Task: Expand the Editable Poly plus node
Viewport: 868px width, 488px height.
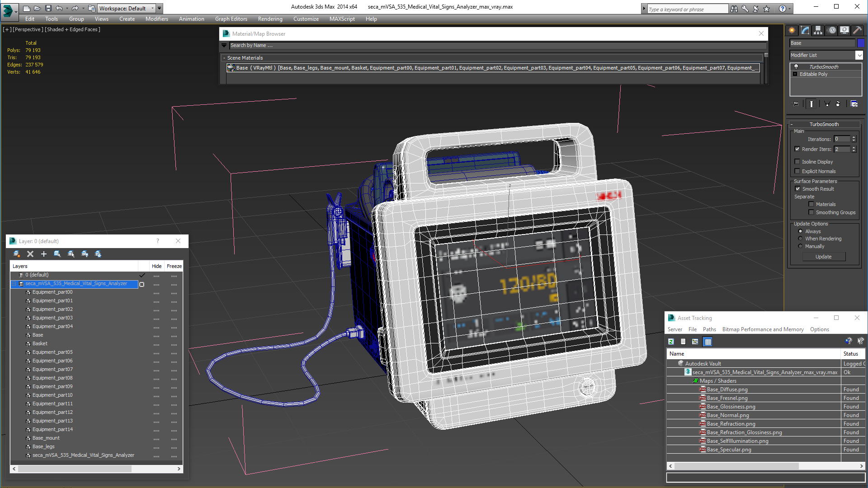Action: pos(795,74)
